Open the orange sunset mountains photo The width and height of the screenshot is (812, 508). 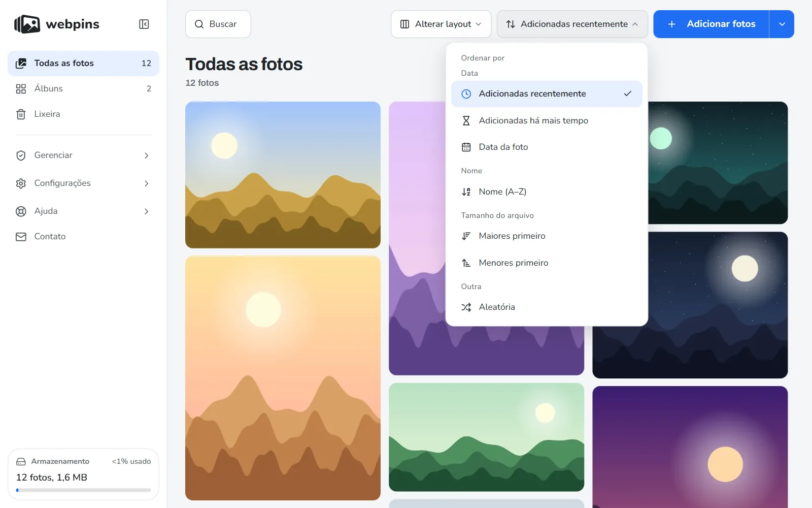pyautogui.click(x=283, y=378)
